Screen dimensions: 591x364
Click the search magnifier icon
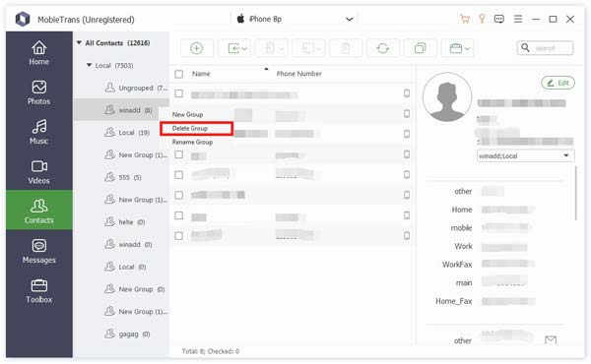pos(525,48)
